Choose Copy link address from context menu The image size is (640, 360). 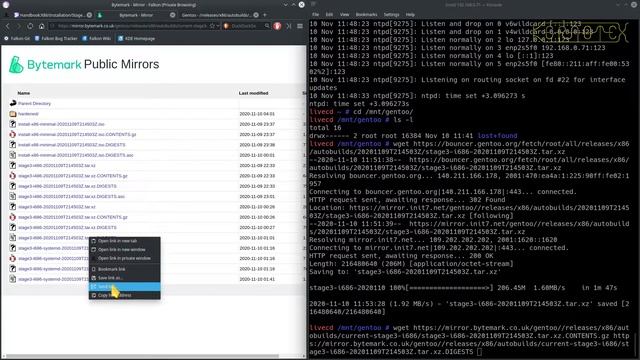(x=124, y=295)
